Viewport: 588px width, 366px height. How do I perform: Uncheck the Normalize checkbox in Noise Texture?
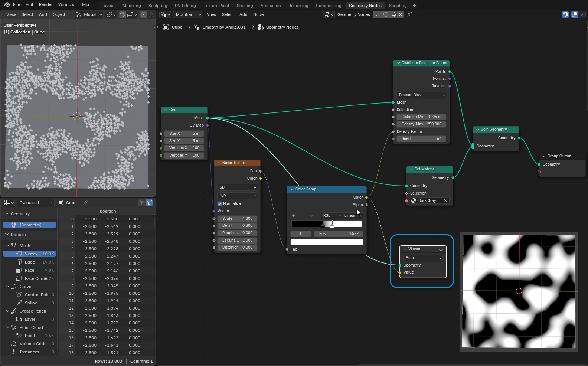click(220, 204)
